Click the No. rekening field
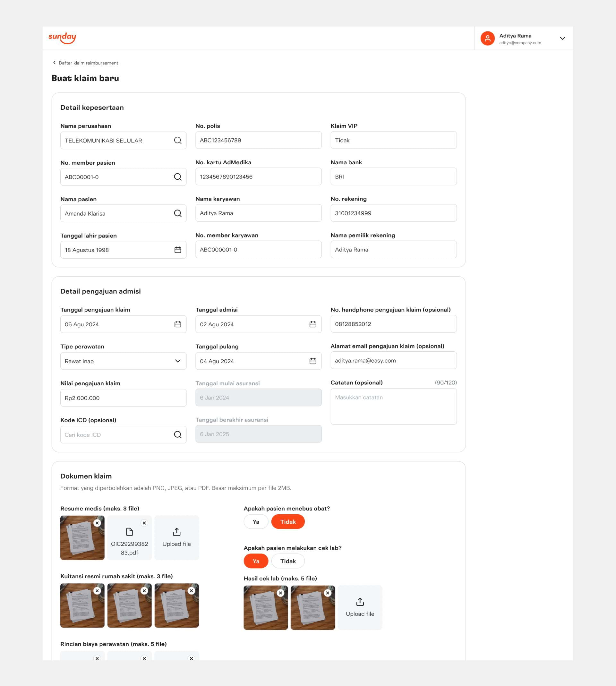This screenshot has width=616, height=686. [x=393, y=213]
